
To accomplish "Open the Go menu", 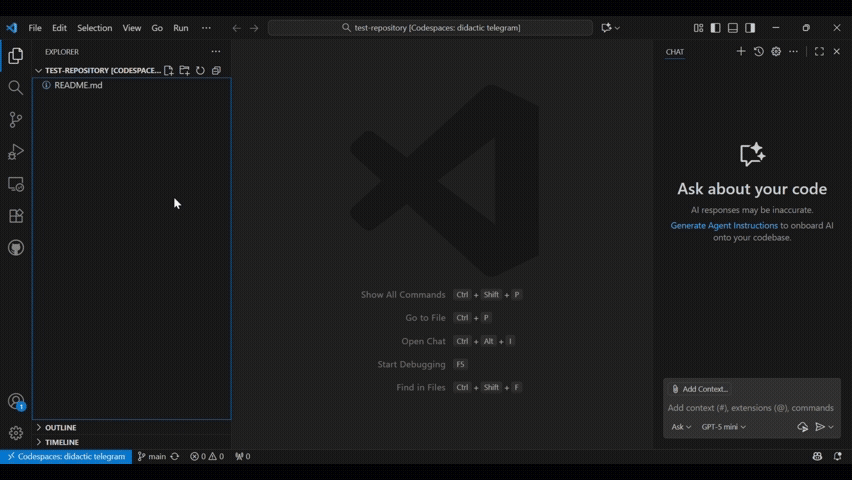I will pos(157,28).
